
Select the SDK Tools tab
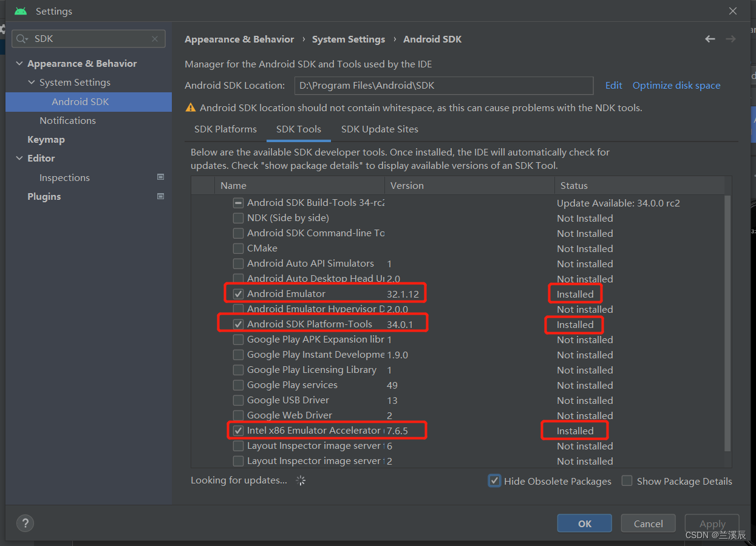coord(299,129)
